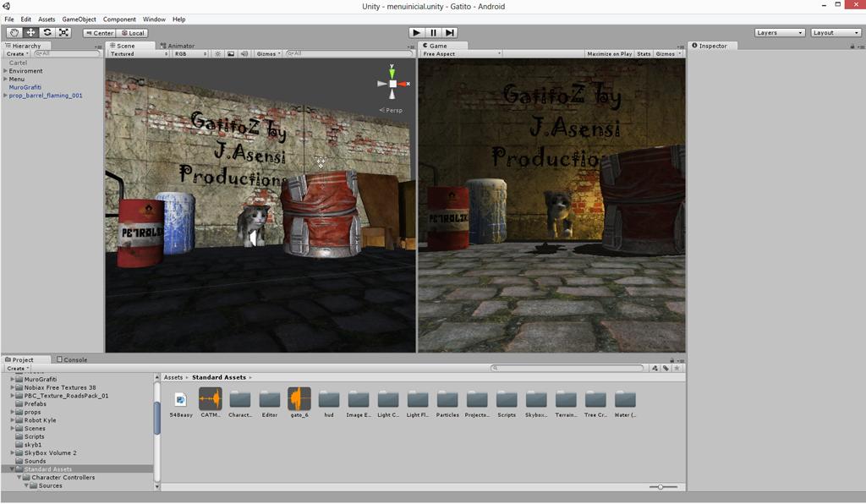Screen dimensions: 866x504
Task: Select the Sounds folder in project tree
Action: pyautogui.click(x=35, y=461)
